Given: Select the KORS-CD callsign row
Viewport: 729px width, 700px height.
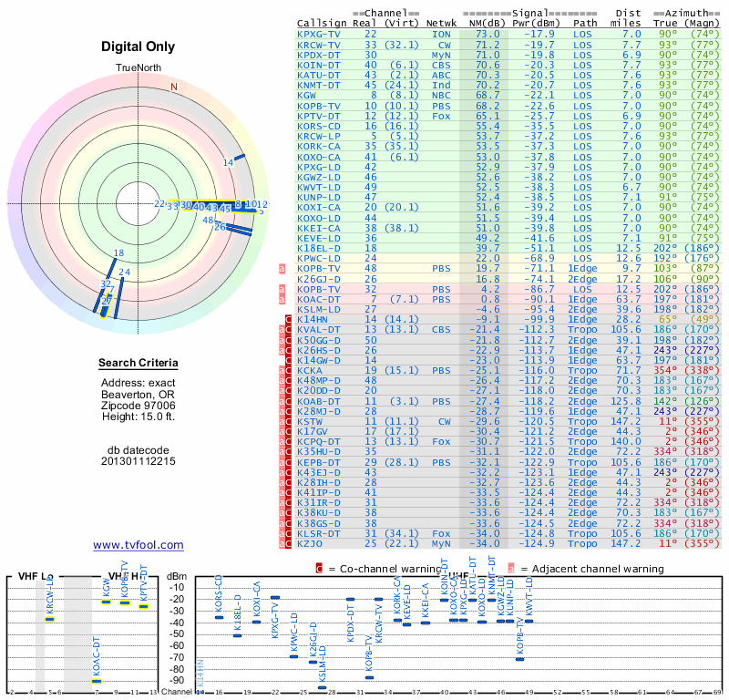Looking at the screenshot, I should (319, 127).
